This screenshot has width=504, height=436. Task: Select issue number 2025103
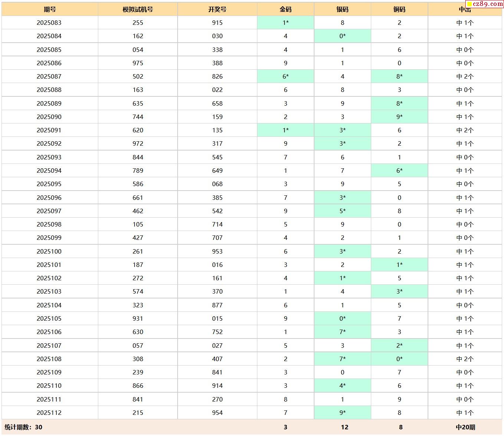pos(49,291)
